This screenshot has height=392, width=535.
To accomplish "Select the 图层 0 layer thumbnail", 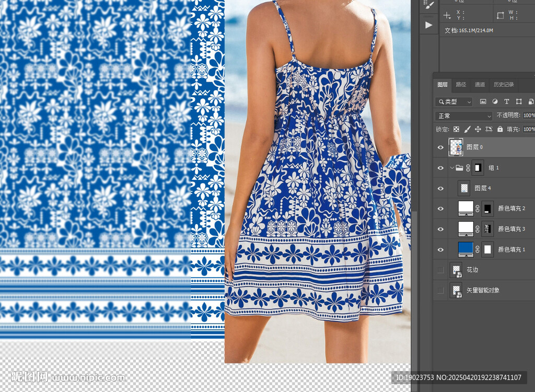I will (456, 147).
